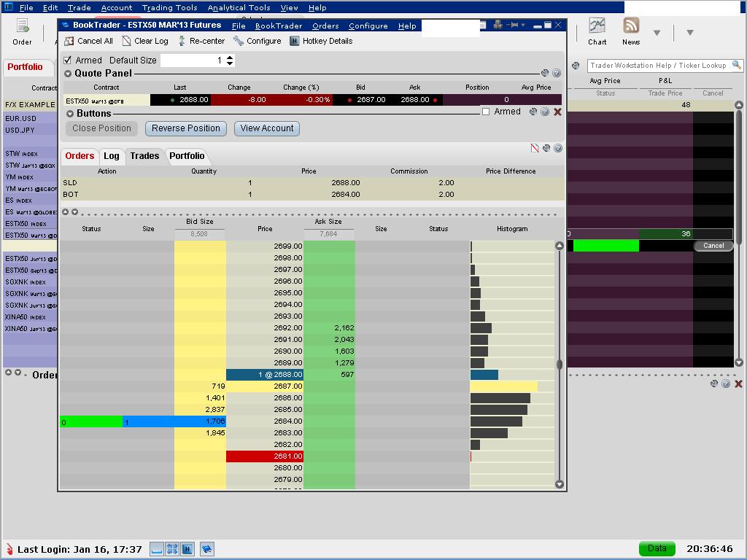Viewport: 747px width, 560px height.
Task: Click up arrow on ladder divider
Action: click(65, 212)
